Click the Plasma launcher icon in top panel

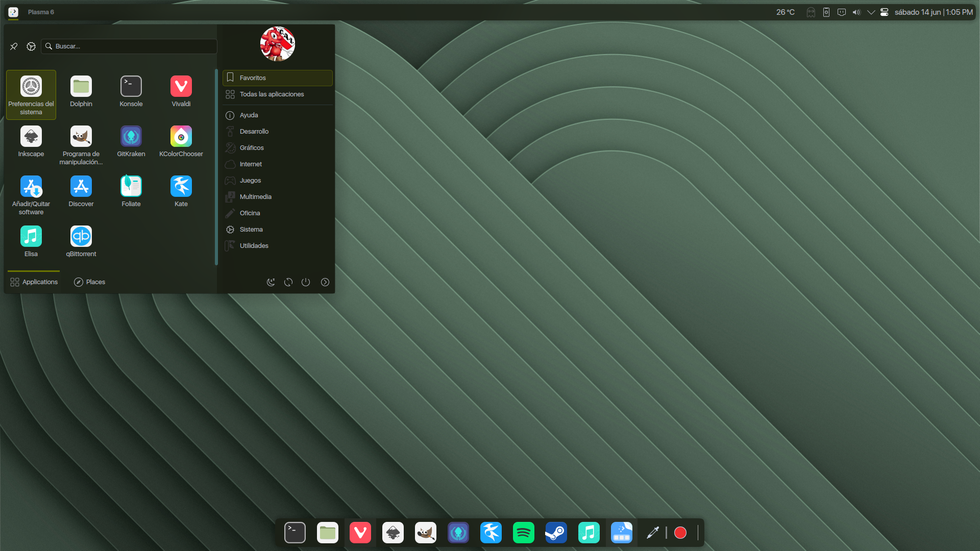(13, 12)
